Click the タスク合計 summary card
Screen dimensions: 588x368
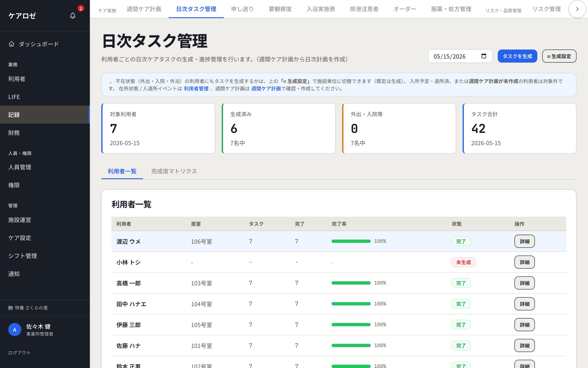pos(519,128)
